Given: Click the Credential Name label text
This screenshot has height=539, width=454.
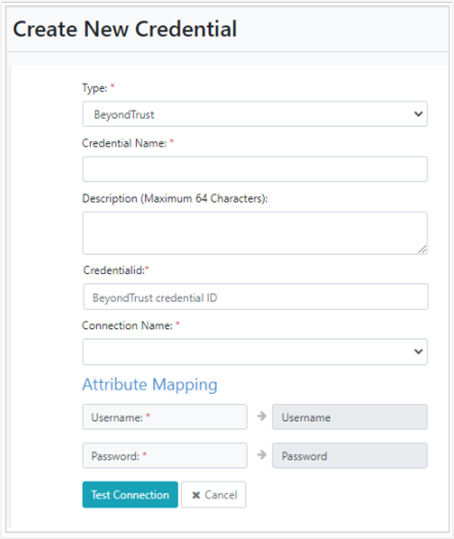Looking at the screenshot, I should click(x=124, y=143).
